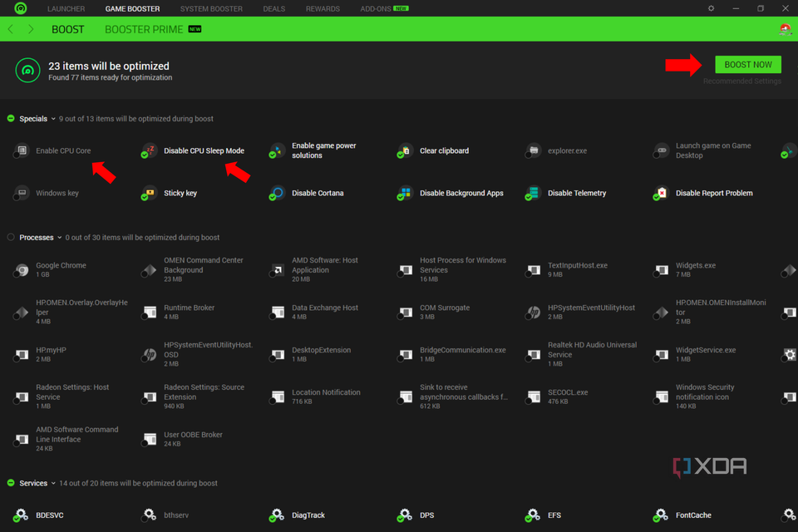Click the DiagTrack service icon
The height and width of the screenshot is (532, 798).
pyautogui.click(x=275, y=515)
